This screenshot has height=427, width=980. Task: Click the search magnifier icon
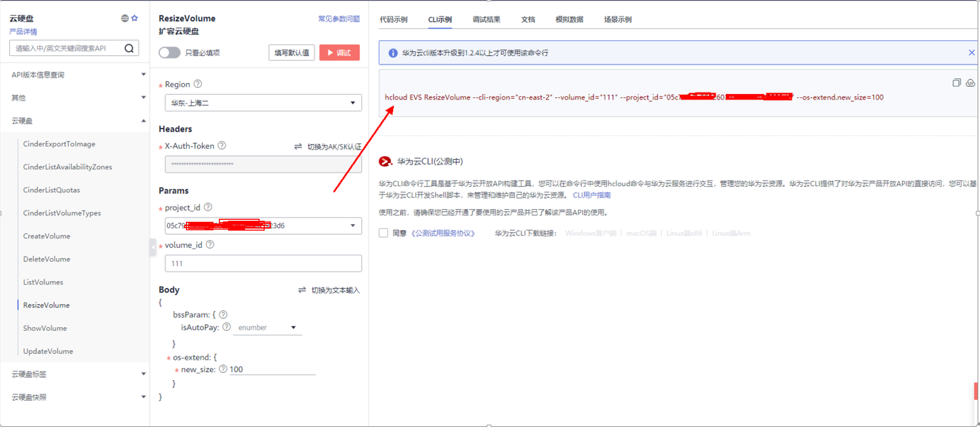129,48
